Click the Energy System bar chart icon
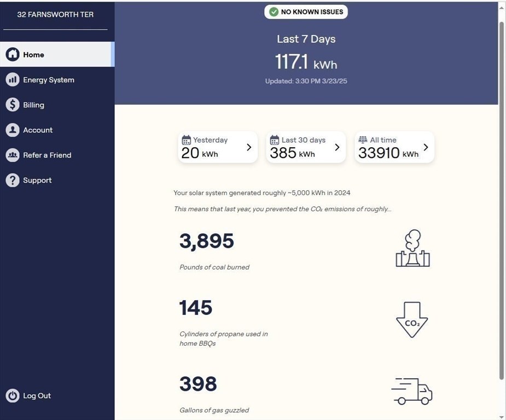The height and width of the screenshot is (420, 506). click(13, 79)
